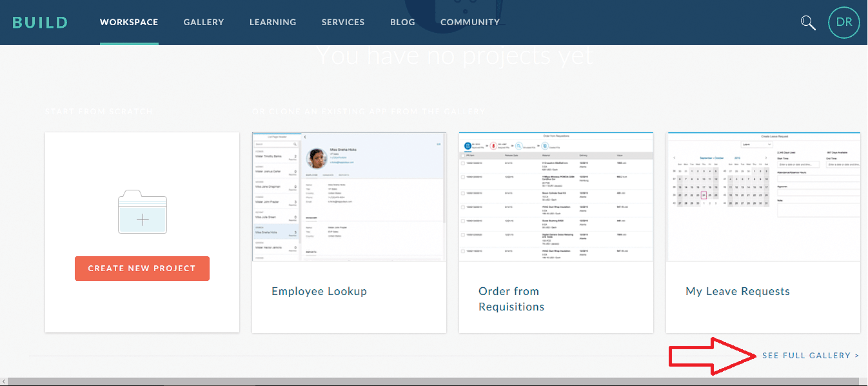Select the Employee Lookup preview thumbnail
Viewport: 868px width, 386px height.
click(x=349, y=197)
